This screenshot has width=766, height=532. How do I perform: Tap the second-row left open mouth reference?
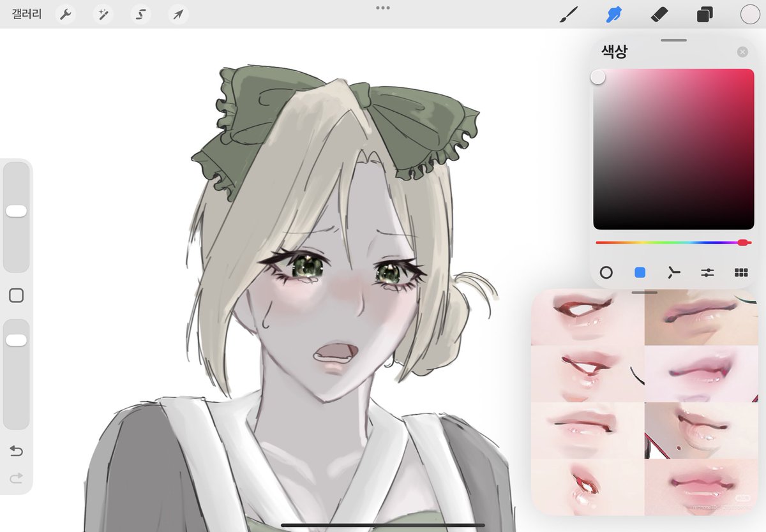click(x=588, y=374)
